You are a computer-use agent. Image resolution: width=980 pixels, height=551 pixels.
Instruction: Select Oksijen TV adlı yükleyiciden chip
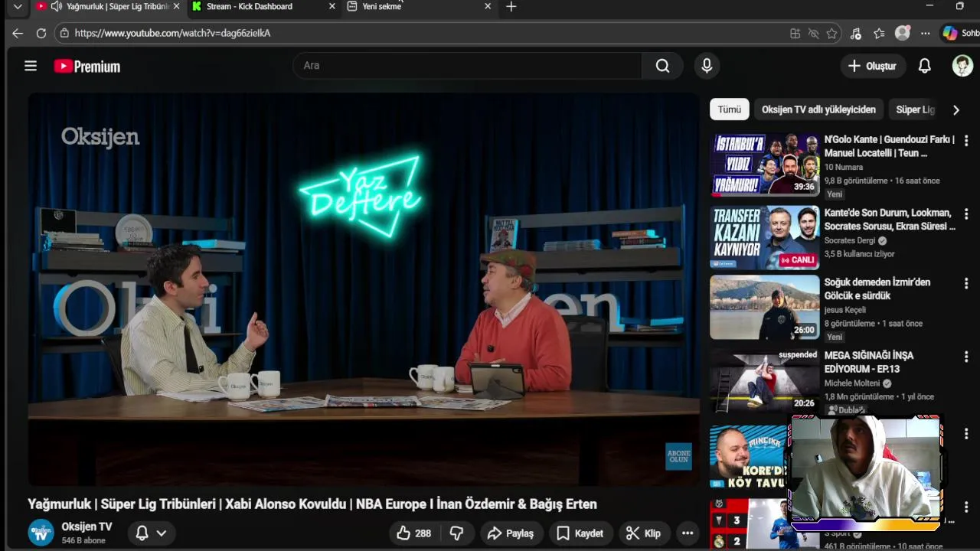click(818, 109)
